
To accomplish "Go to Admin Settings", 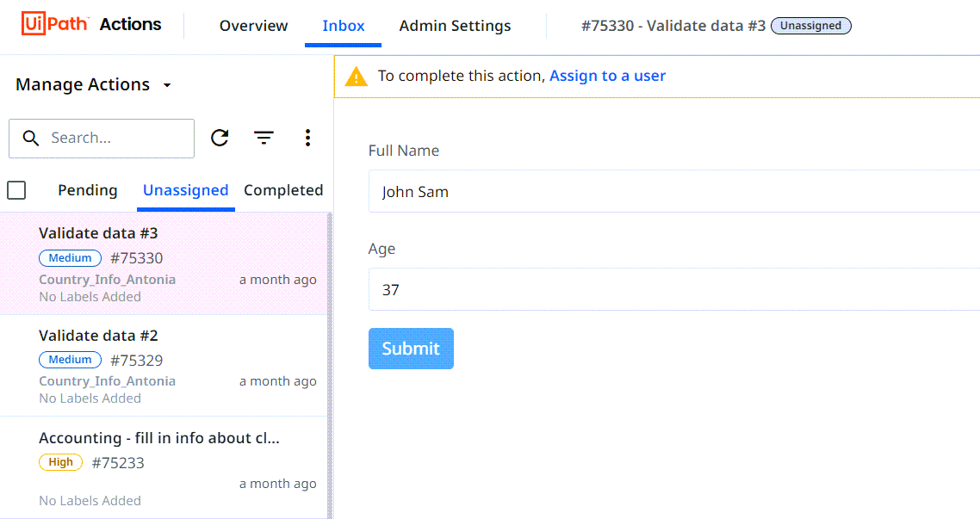I will pos(455,26).
